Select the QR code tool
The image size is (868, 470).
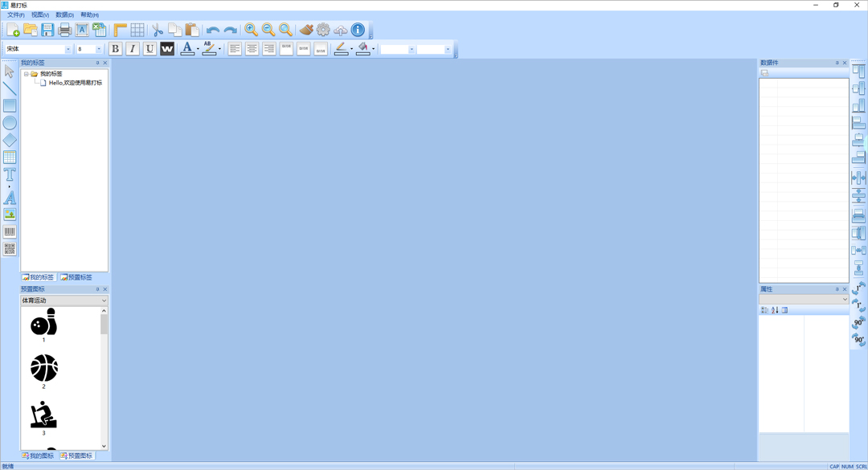coord(10,248)
